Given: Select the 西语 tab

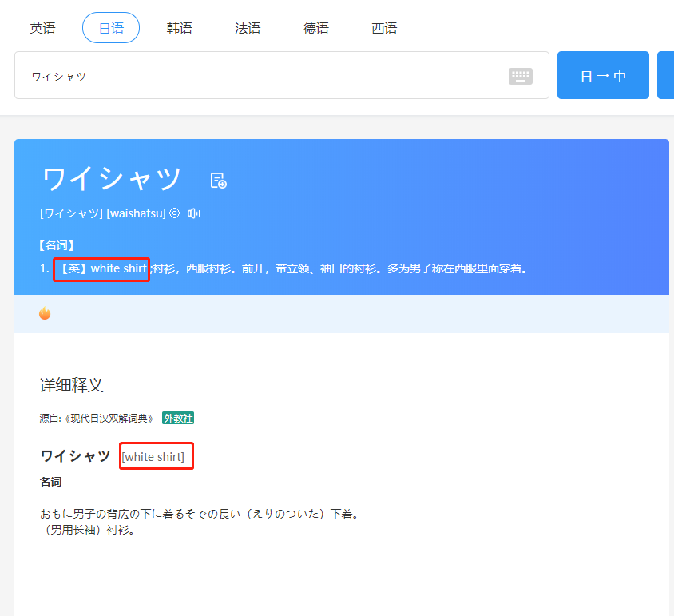Looking at the screenshot, I should pyautogui.click(x=384, y=28).
